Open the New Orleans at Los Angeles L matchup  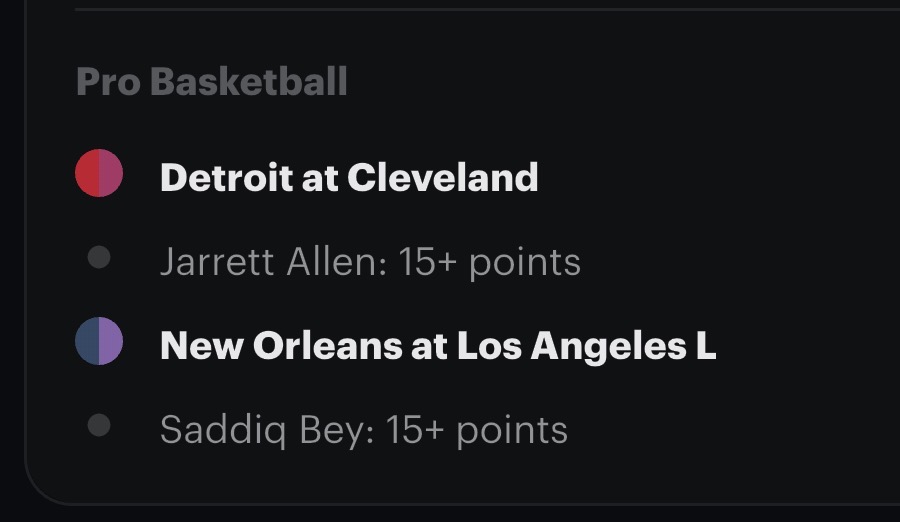[437, 346]
